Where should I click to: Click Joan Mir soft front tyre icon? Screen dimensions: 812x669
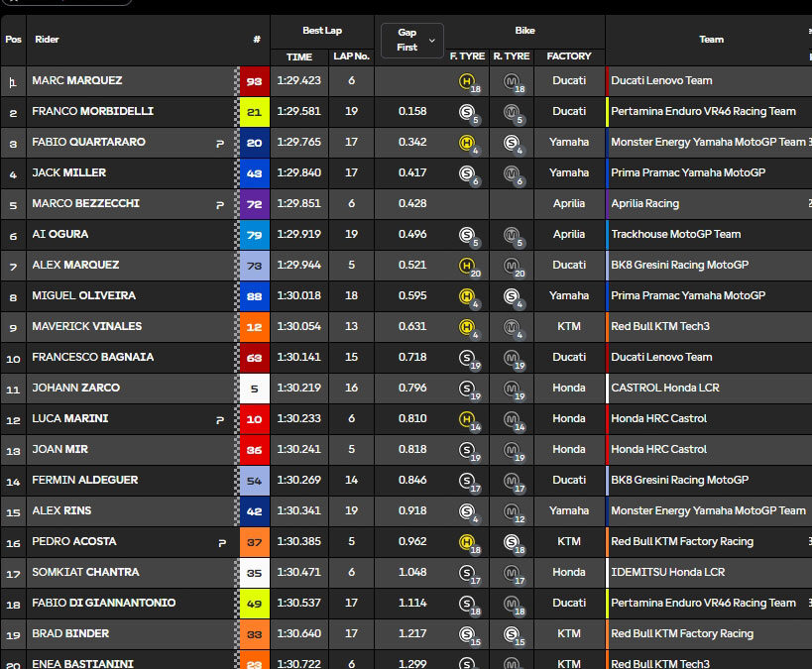tap(467, 449)
